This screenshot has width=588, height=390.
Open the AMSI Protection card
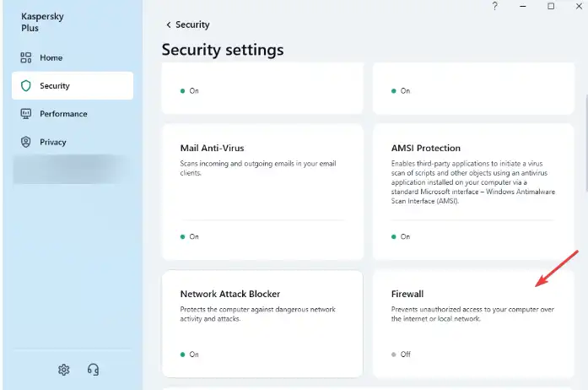tap(473, 192)
